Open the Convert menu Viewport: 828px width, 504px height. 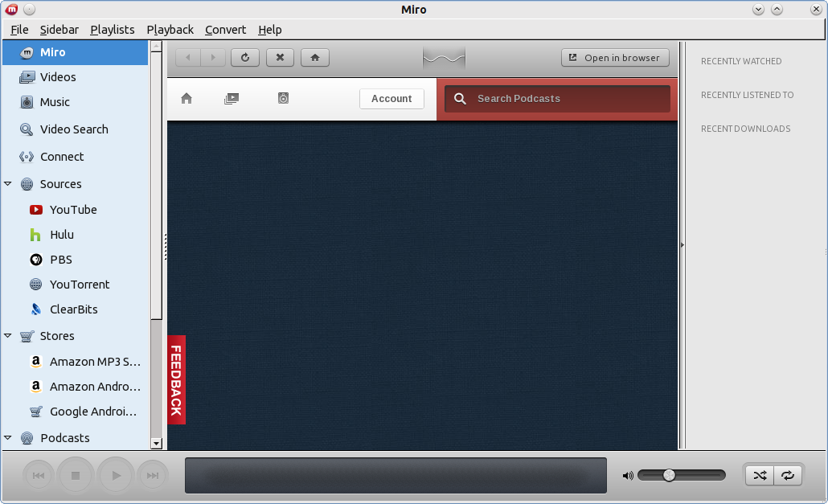[225, 30]
